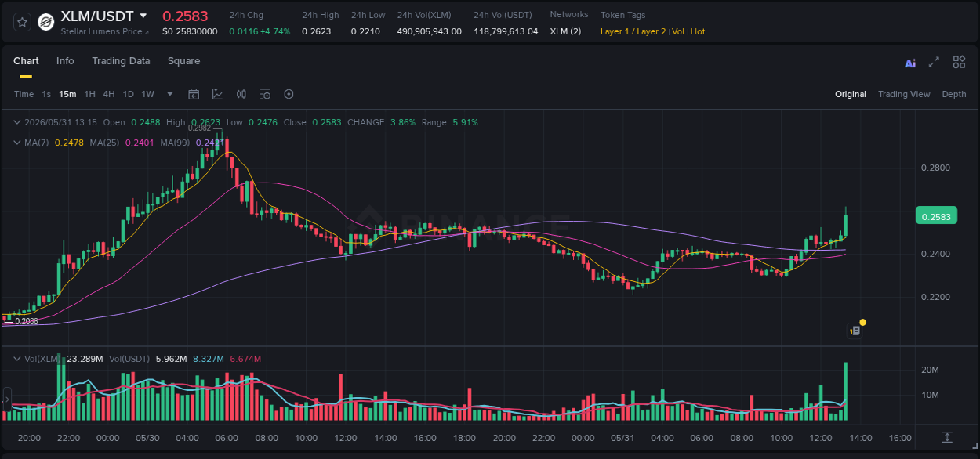Click the 0.2088 low price marker label
Screen dimensions: 980x459
[27, 321]
